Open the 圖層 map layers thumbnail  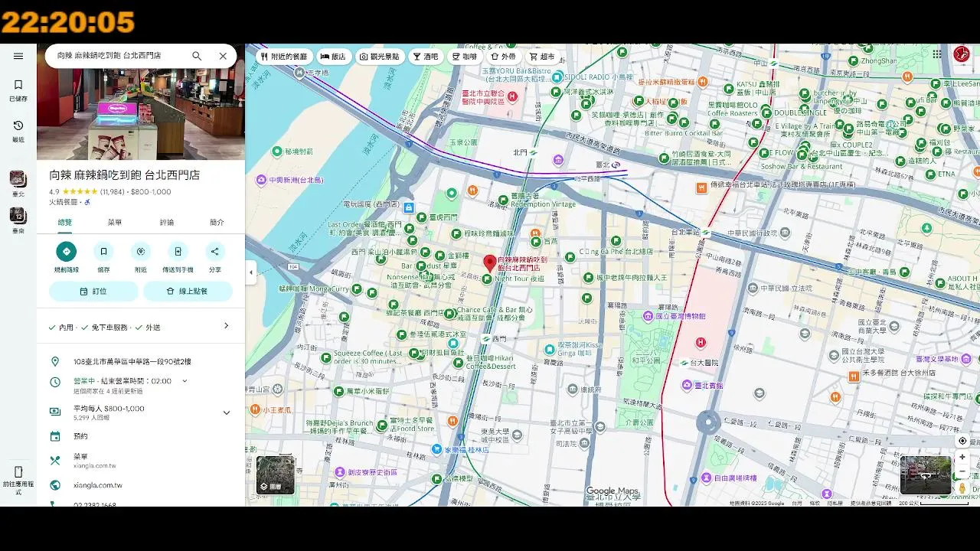coord(275,474)
